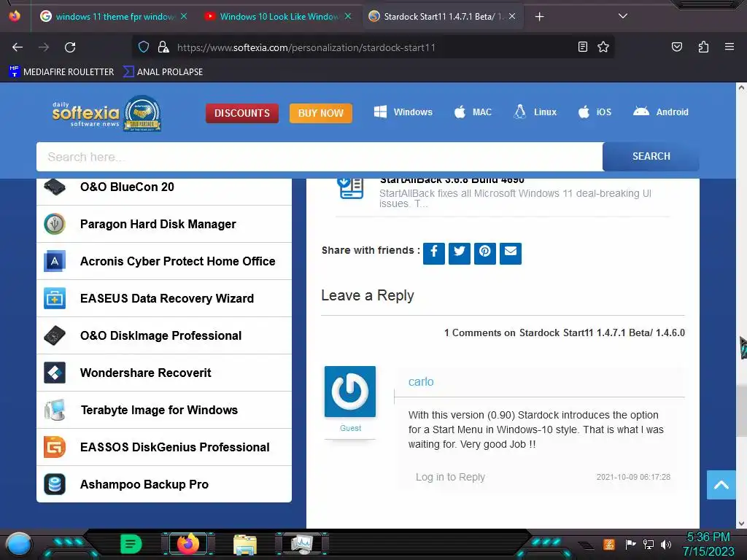Open the system monitor taskbar icon
The image size is (747, 560).
click(302, 544)
